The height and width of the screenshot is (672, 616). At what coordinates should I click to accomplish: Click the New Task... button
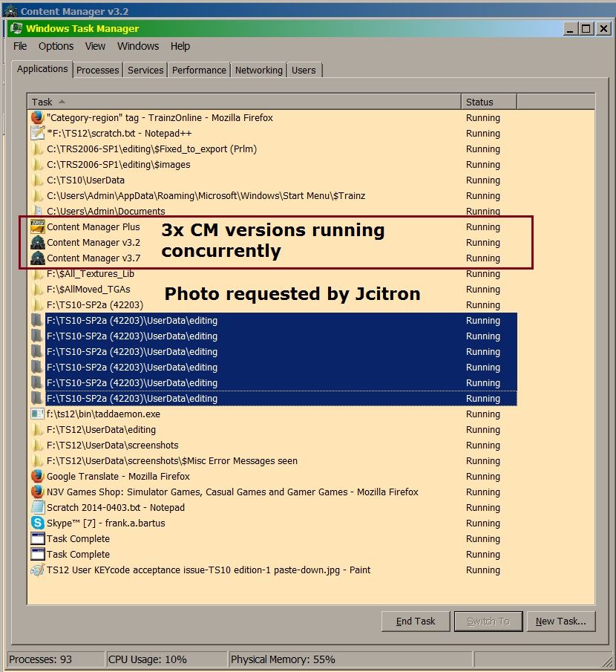(x=561, y=621)
